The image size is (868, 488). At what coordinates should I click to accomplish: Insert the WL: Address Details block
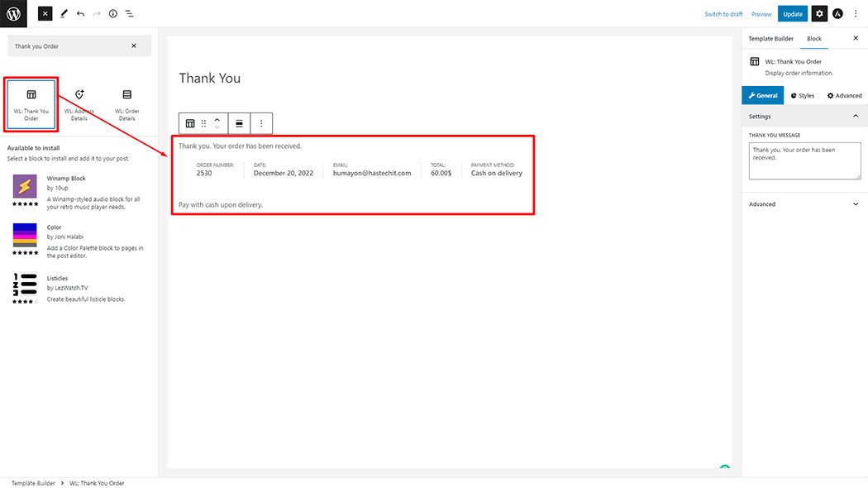click(79, 105)
